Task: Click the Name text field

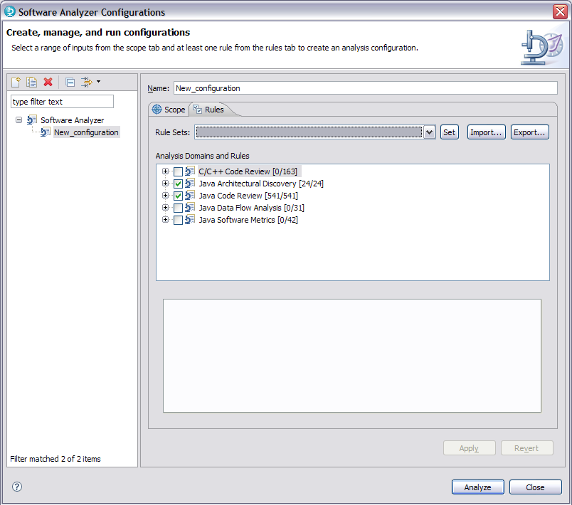Action: click(366, 88)
